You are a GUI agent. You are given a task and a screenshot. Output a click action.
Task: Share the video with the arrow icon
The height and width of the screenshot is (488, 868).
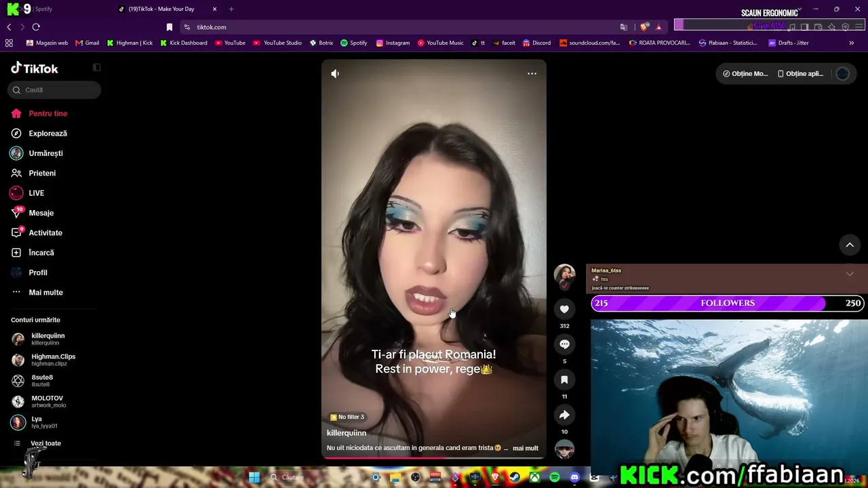564,415
